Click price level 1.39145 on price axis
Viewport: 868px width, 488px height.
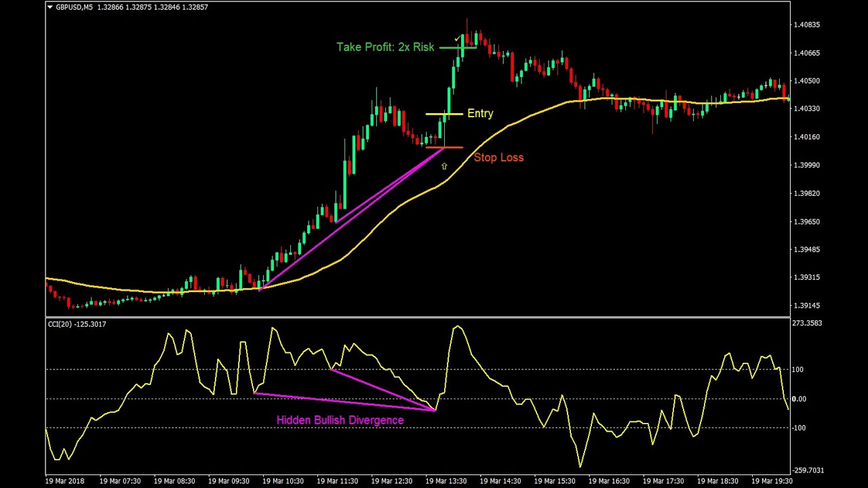point(806,306)
